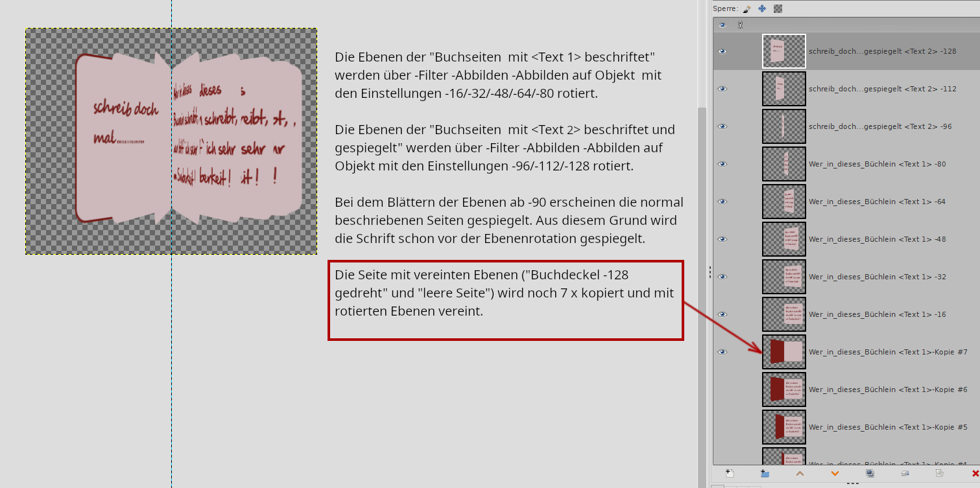Duplicate the selected layer
This screenshot has width=980, height=488.
(870, 474)
